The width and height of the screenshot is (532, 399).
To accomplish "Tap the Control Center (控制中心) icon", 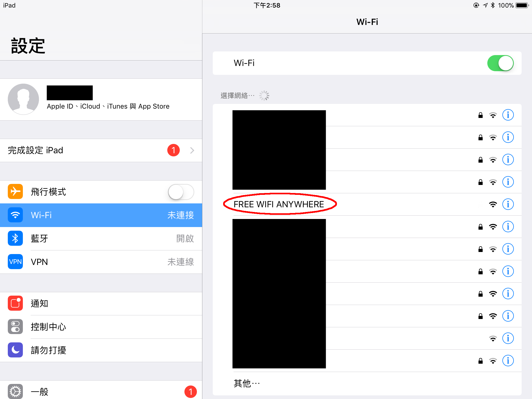I will [15, 327].
